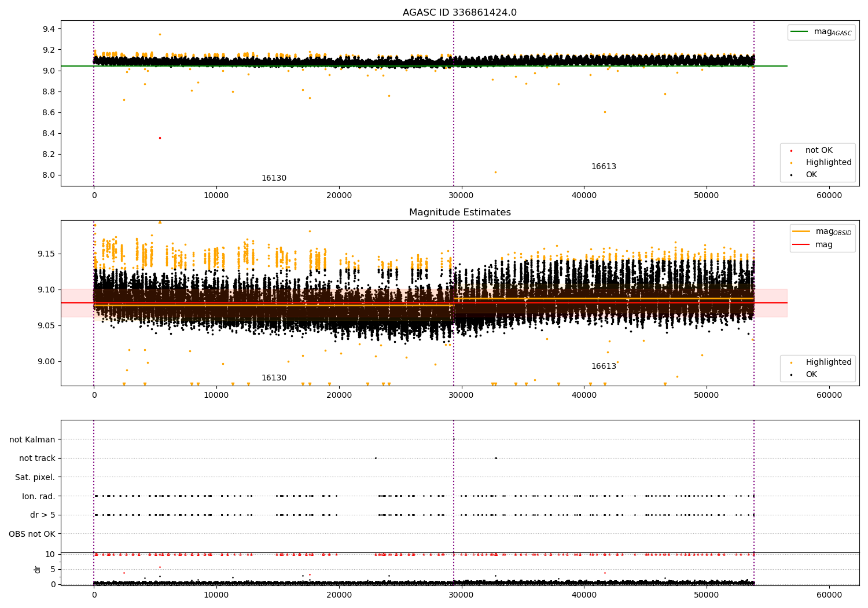Click the 'not track' axis label

(37, 459)
